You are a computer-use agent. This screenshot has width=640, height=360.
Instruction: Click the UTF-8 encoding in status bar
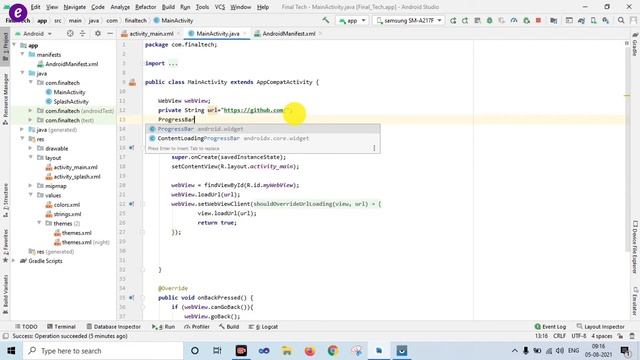(579, 336)
